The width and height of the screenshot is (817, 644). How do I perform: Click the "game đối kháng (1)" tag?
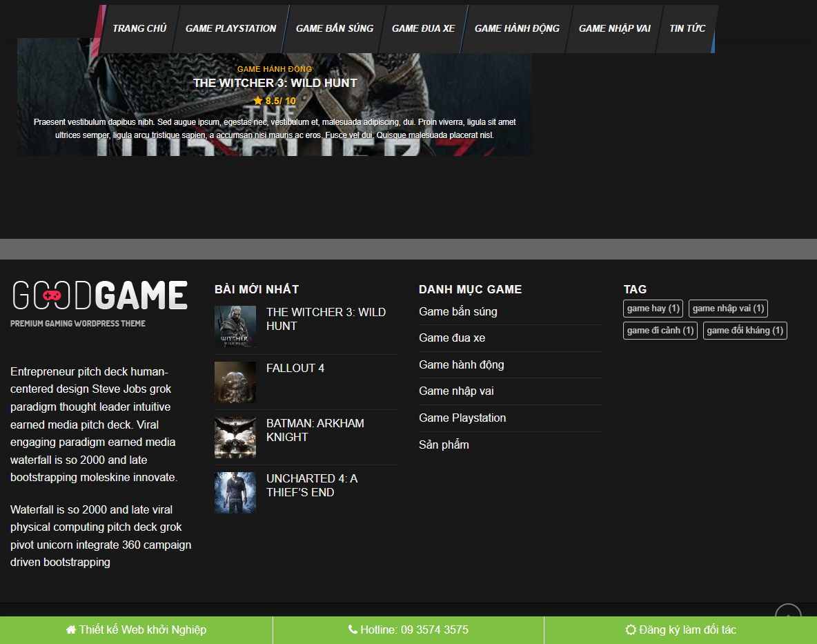[x=745, y=331]
